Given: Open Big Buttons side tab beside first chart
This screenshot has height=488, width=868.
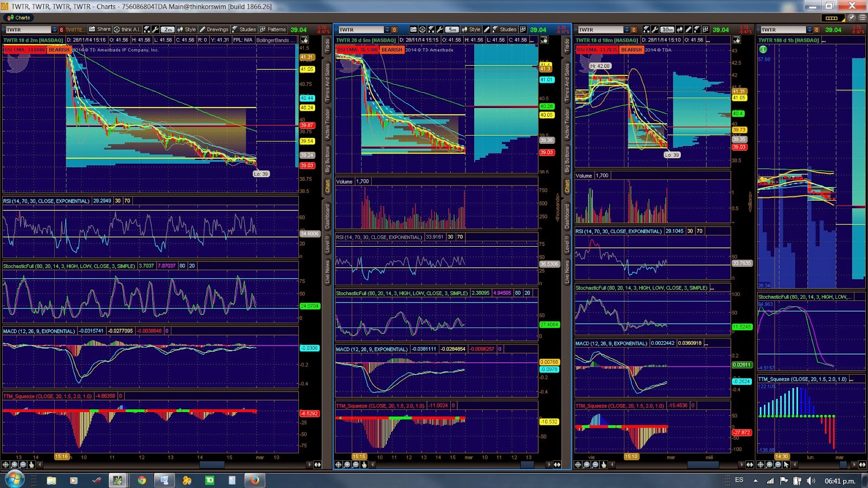Looking at the screenshot, I should coord(327,160).
